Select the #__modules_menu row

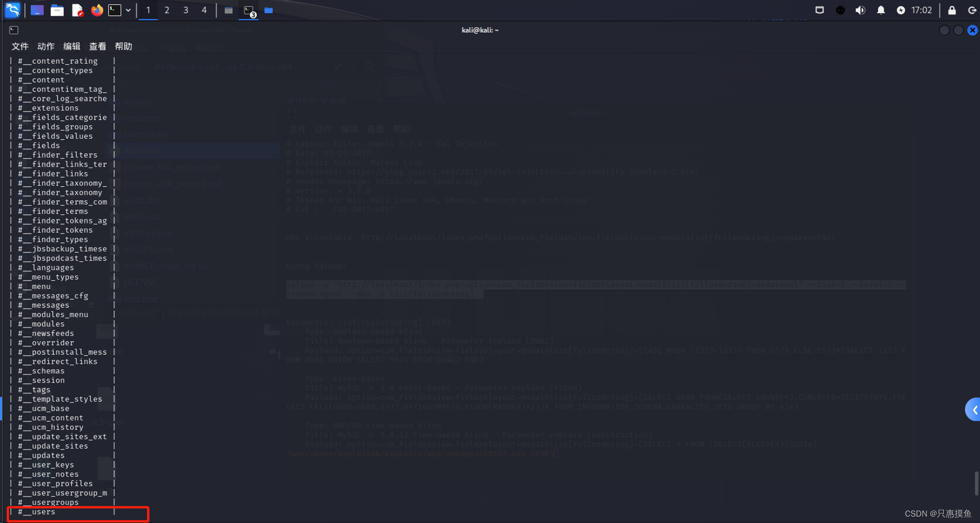[63, 314]
